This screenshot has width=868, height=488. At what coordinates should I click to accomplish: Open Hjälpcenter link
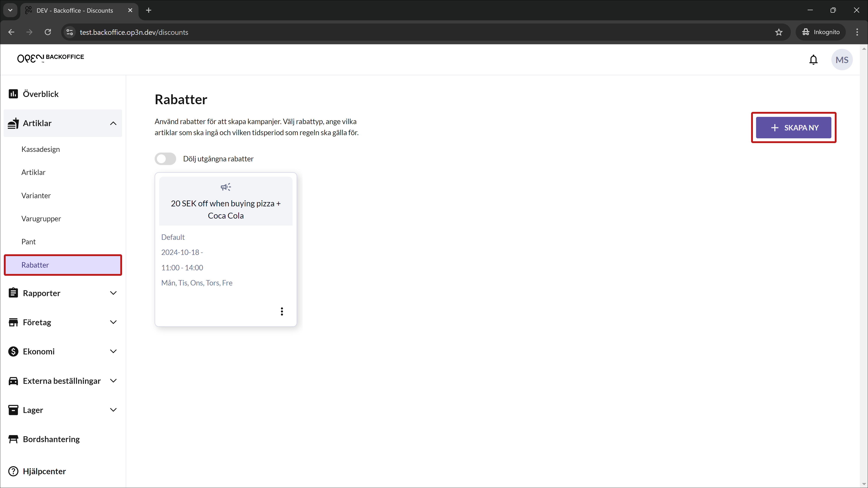coord(63,471)
